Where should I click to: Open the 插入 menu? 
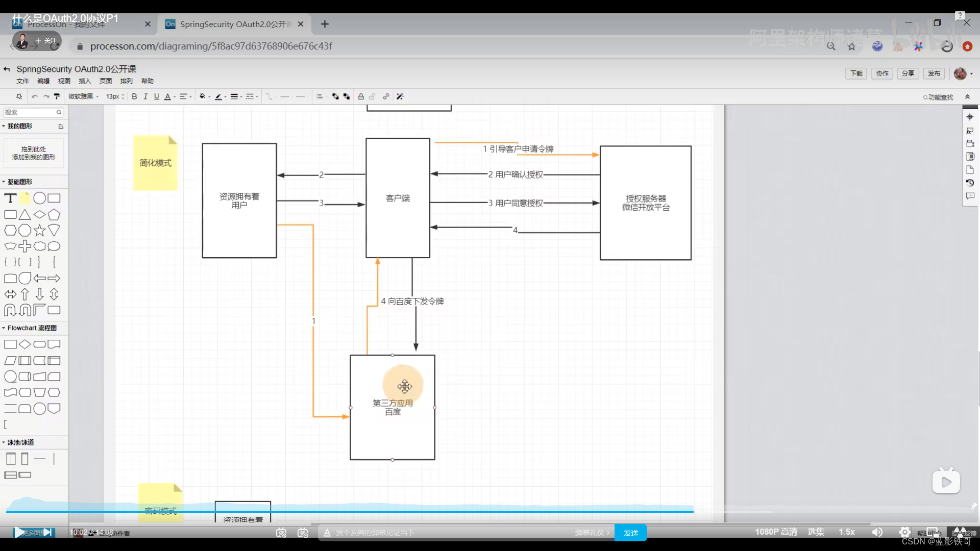point(85,81)
